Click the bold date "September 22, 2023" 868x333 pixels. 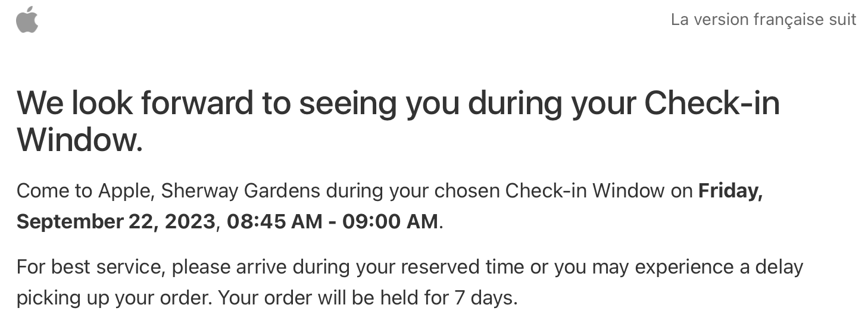(x=115, y=222)
